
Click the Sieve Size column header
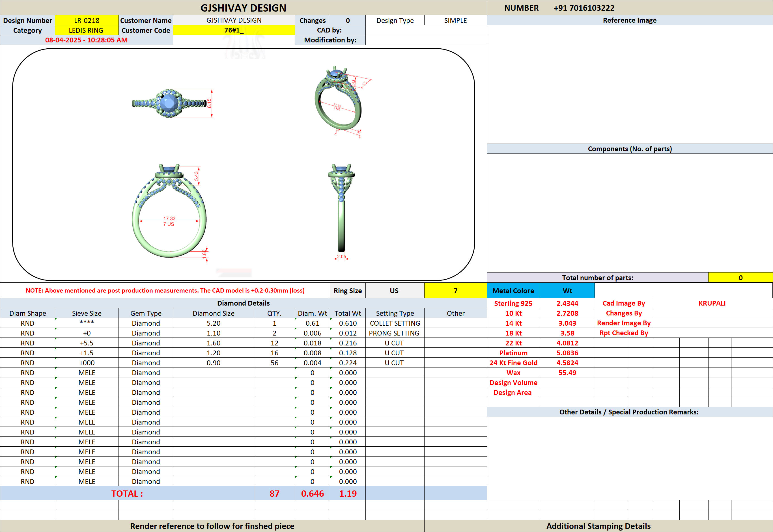tap(87, 313)
